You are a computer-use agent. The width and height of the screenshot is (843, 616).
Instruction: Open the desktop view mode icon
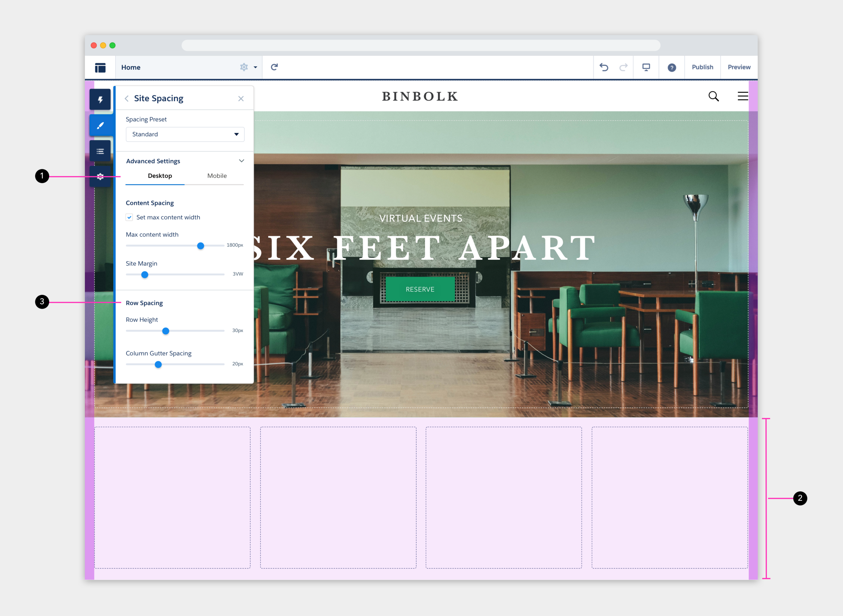pyautogui.click(x=646, y=67)
